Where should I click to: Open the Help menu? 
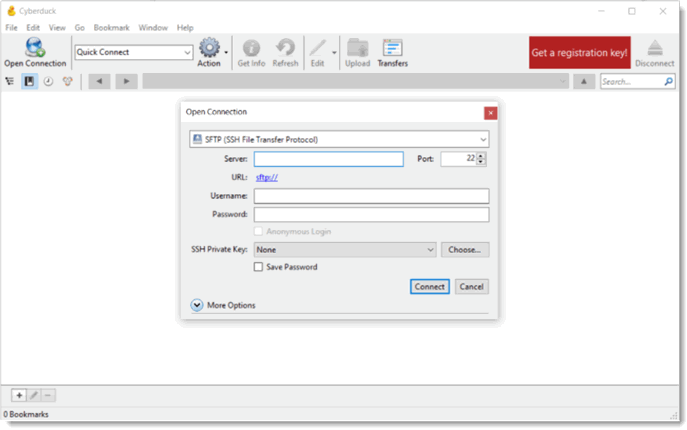(185, 28)
